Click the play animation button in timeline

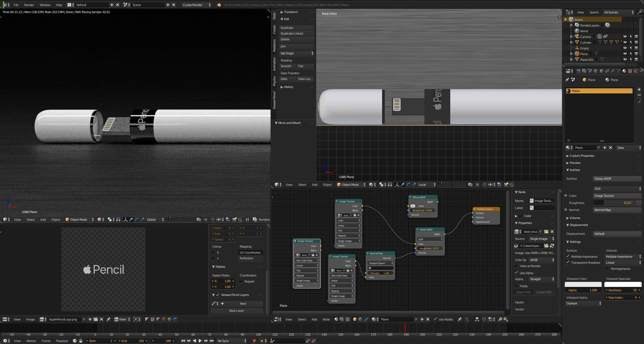pos(200,341)
